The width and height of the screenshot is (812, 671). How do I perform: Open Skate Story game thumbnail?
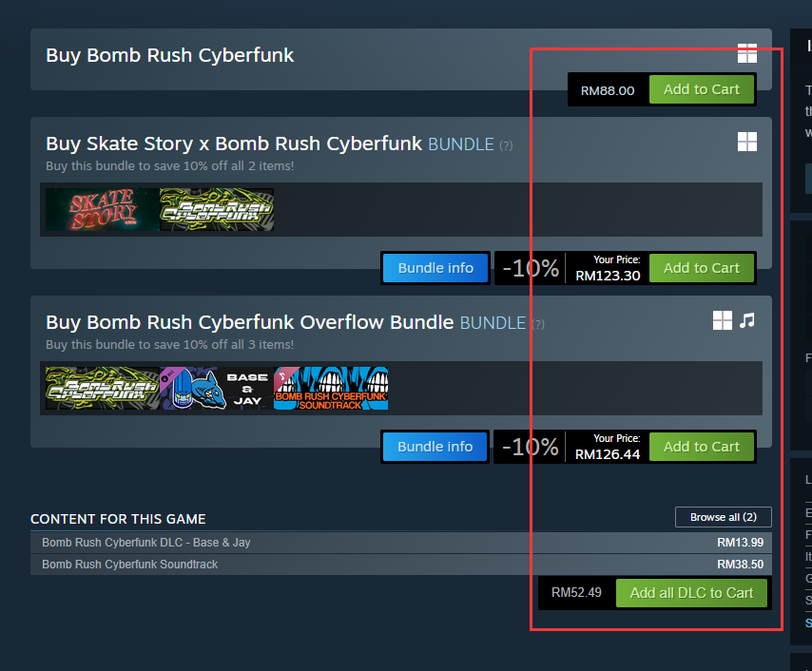click(103, 209)
